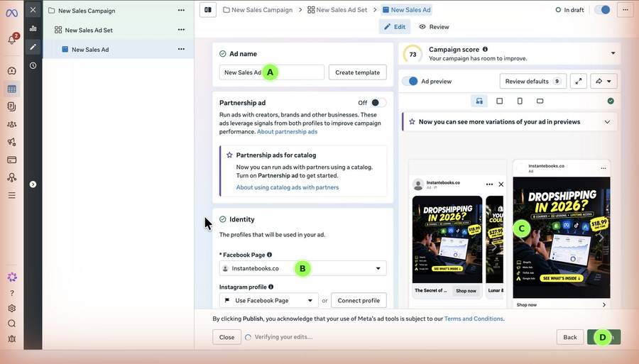This screenshot has height=364, width=639.
Task: Open the Use Facebook Page dropdown
Action: [268, 300]
